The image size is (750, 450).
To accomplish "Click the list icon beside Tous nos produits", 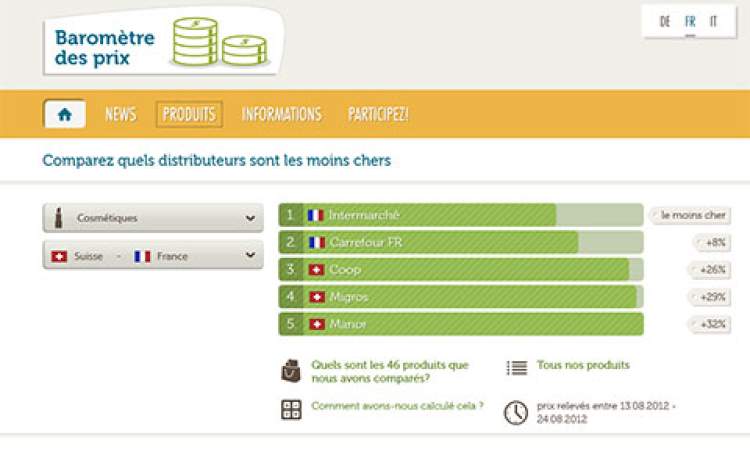I will point(517,368).
